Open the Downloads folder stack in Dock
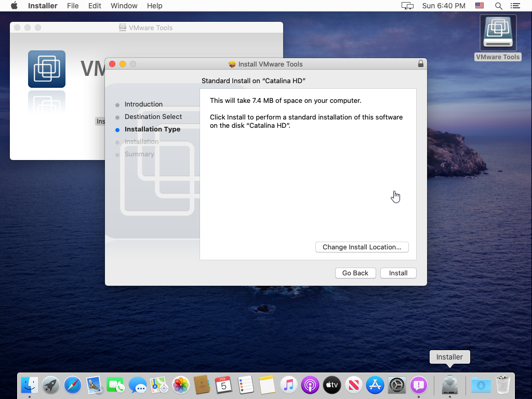 (x=481, y=385)
